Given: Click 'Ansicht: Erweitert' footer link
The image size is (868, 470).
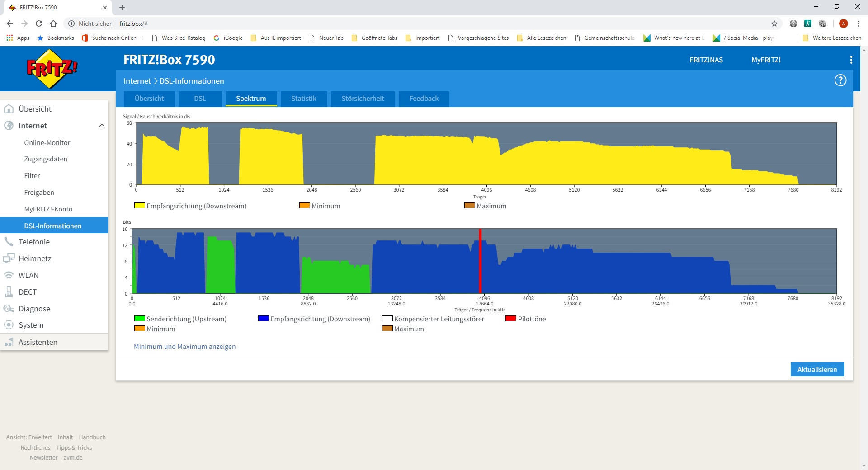Looking at the screenshot, I should click(x=29, y=437).
